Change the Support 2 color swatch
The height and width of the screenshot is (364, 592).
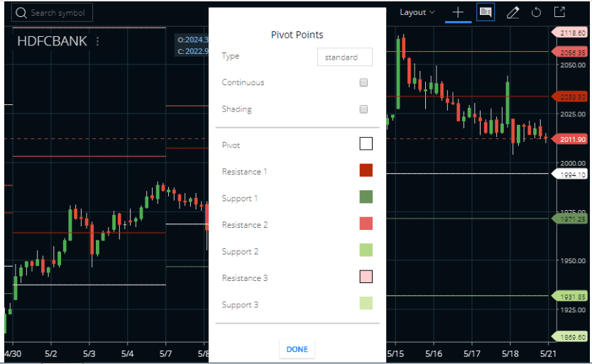(x=366, y=250)
